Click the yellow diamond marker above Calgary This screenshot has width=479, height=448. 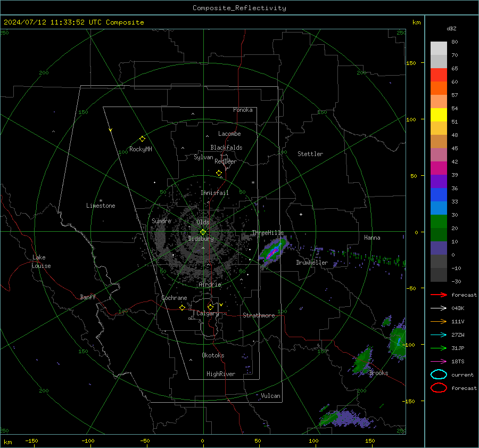[x=210, y=307]
